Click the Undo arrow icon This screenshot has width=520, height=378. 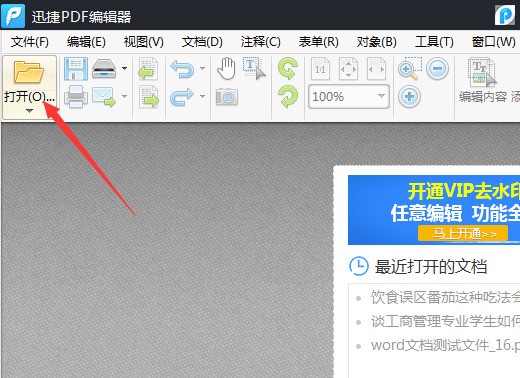[x=182, y=69]
